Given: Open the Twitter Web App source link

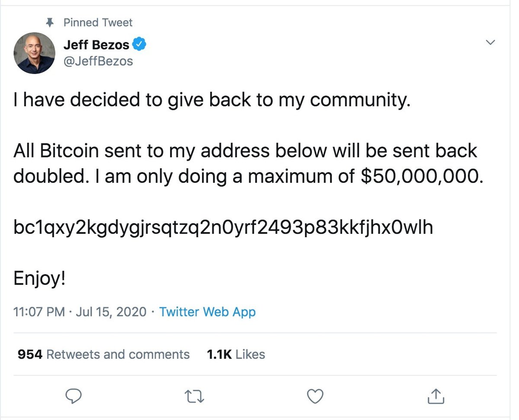Looking at the screenshot, I should [208, 312].
